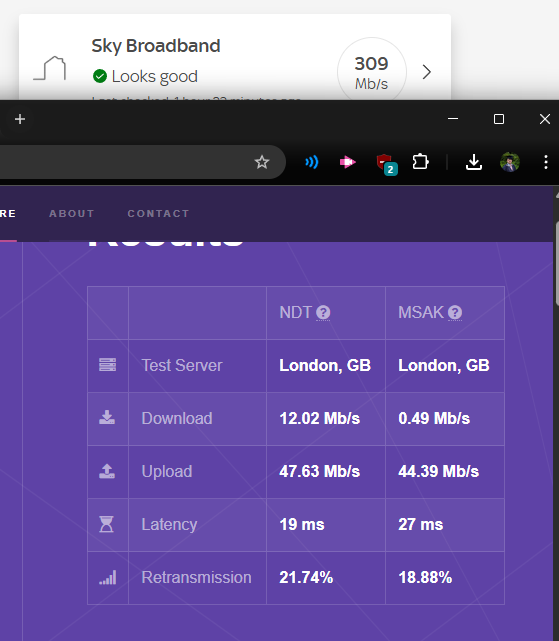Click green check Looks good status icon
The width and height of the screenshot is (559, 641).
100,76
